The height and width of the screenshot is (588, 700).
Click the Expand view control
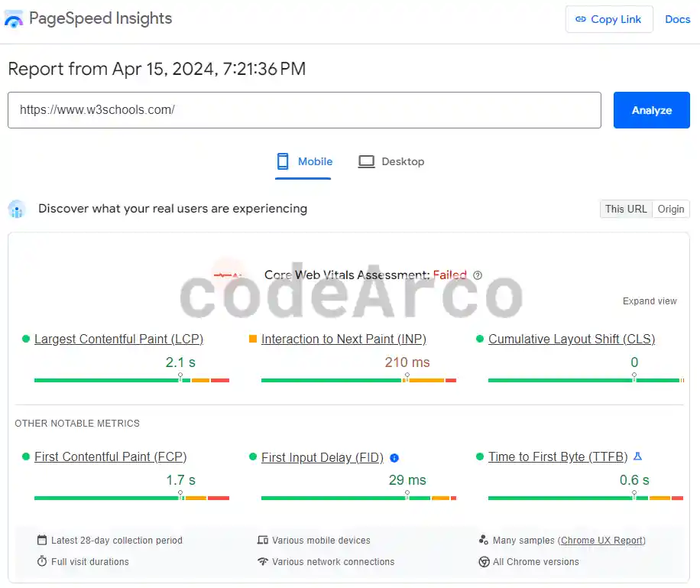click(x=650, y=301)
